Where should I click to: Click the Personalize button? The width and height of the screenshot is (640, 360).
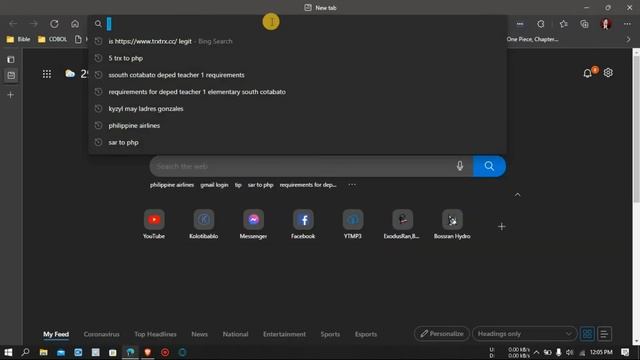pyautogui.click(x=442, y=333)
